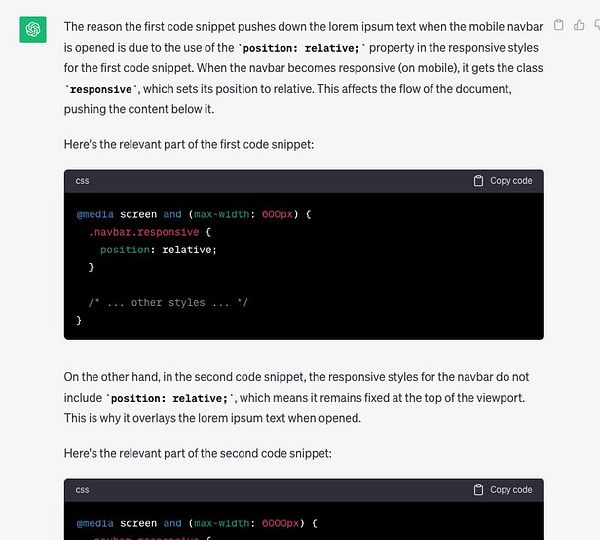600x540 pixels.
Task: Click the css label of the first code block
Action: (x=82, y=181)
